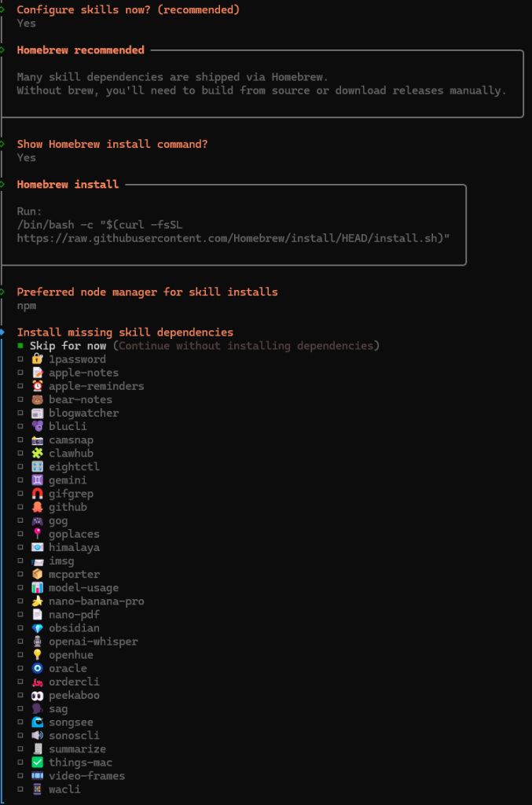Choose the himalaya skill entry
The image size is (532, 805).
pyautogui.click(x=74, y=547)
